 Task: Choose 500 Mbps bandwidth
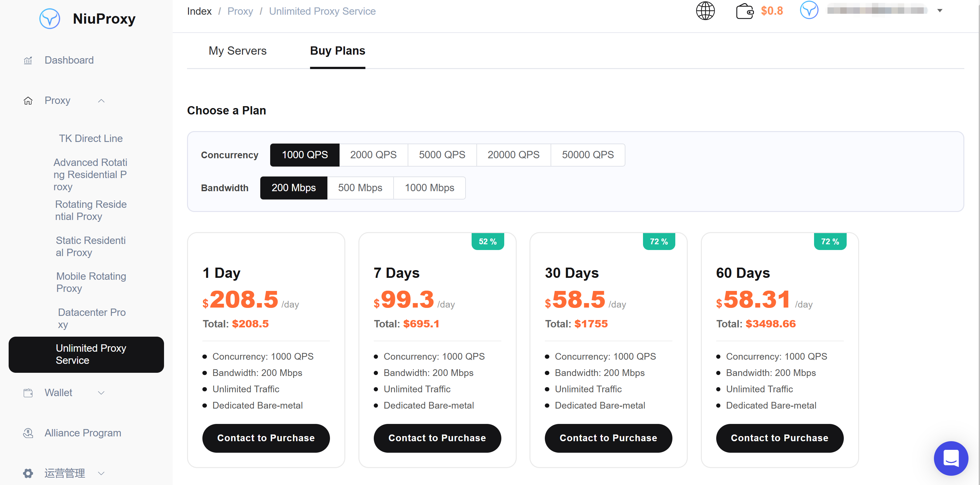(360, 188)
